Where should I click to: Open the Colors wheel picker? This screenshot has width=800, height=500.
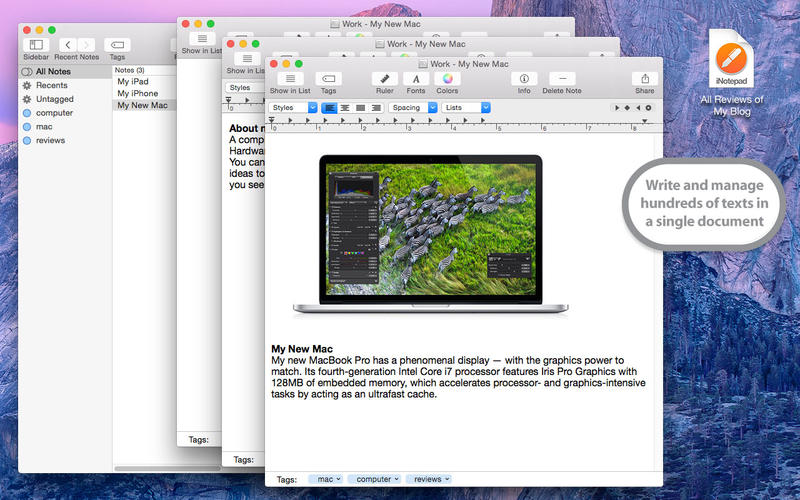447,78
